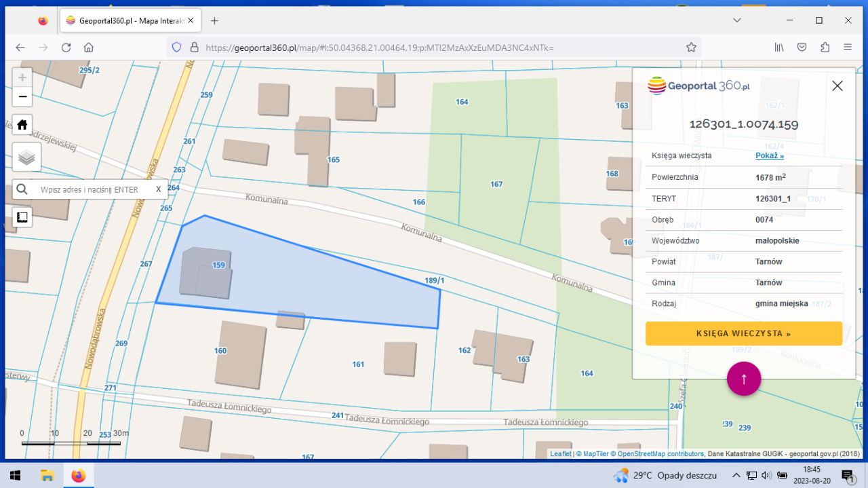Viewport: 868px width, 488px height.
Task: Activate the measurement ruler tool
Action: pos(22,217)
